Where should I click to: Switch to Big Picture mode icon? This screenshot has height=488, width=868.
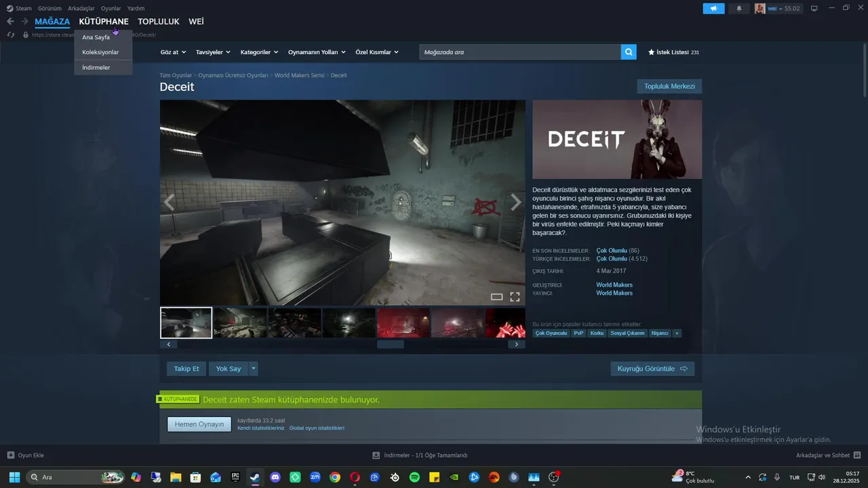(x=814, y=8)
